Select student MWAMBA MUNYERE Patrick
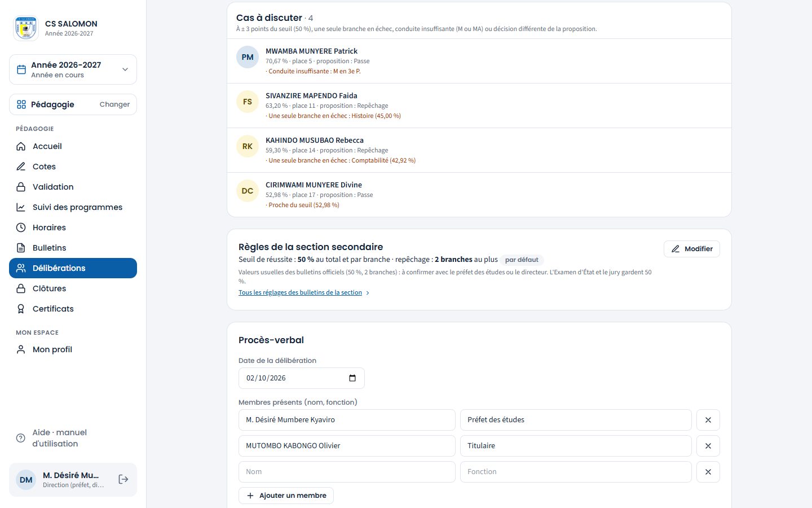The image size is (812, 508). click(479, 61)
